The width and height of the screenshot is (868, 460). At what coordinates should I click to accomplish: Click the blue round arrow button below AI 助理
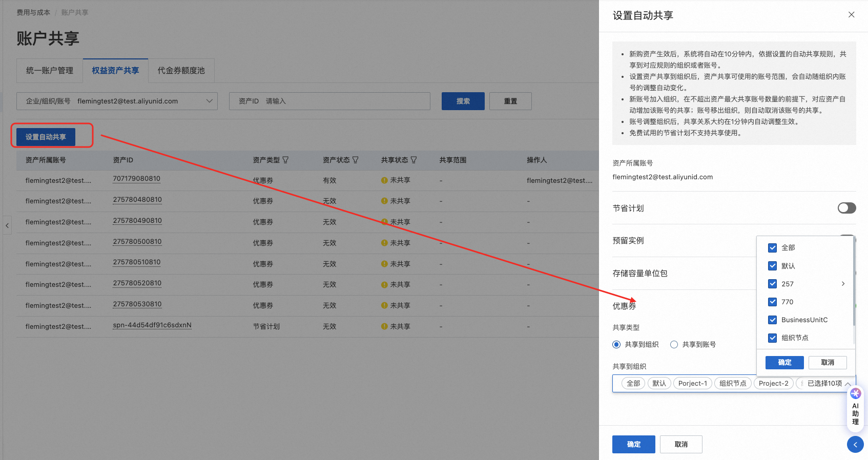(x=855, y=445)
